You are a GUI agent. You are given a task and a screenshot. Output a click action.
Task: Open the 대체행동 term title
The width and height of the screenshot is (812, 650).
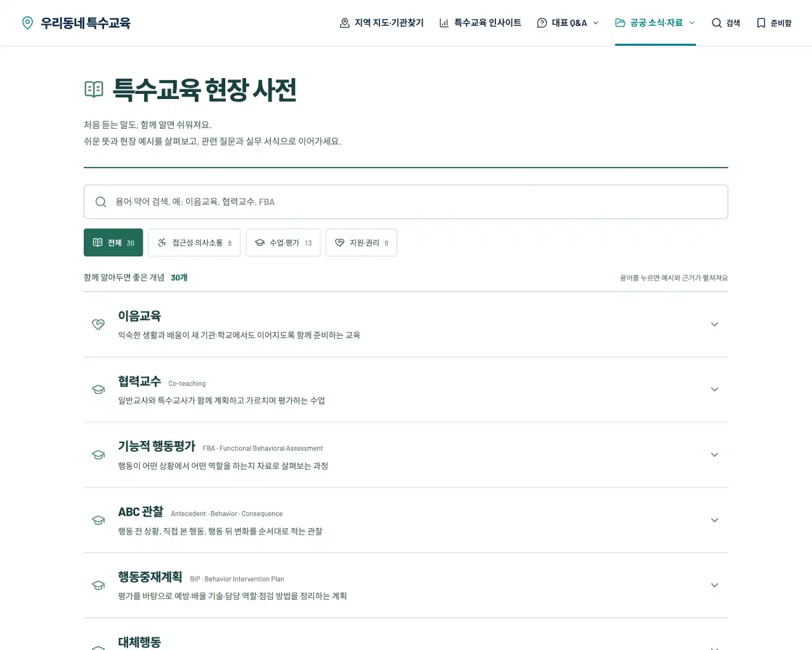click(x=140, y=642)
